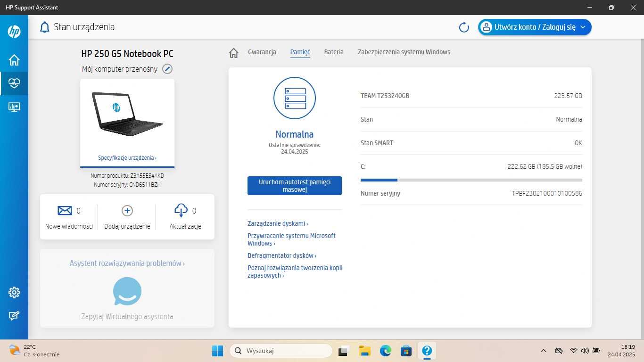Click the storage drive status icon

point(295,98)
